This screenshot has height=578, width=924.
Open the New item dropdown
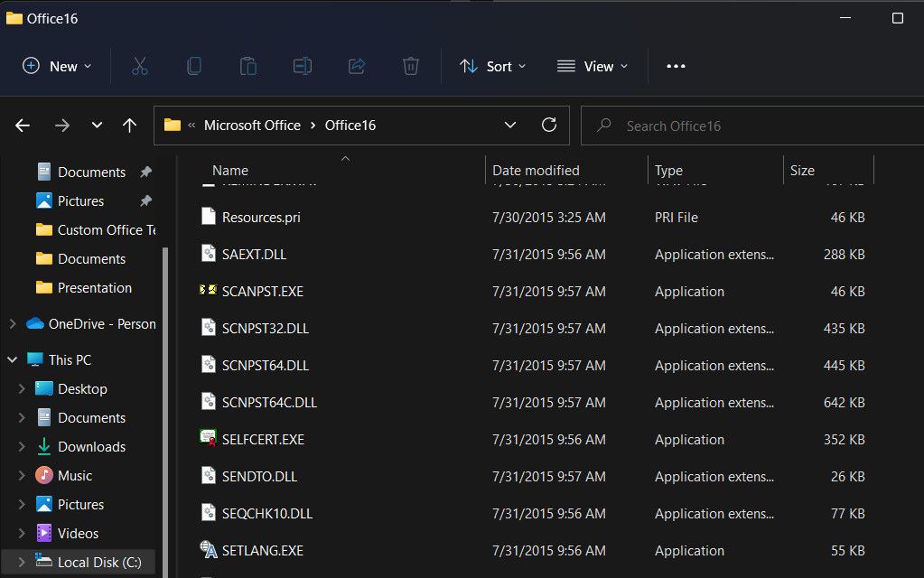[57, 66]
